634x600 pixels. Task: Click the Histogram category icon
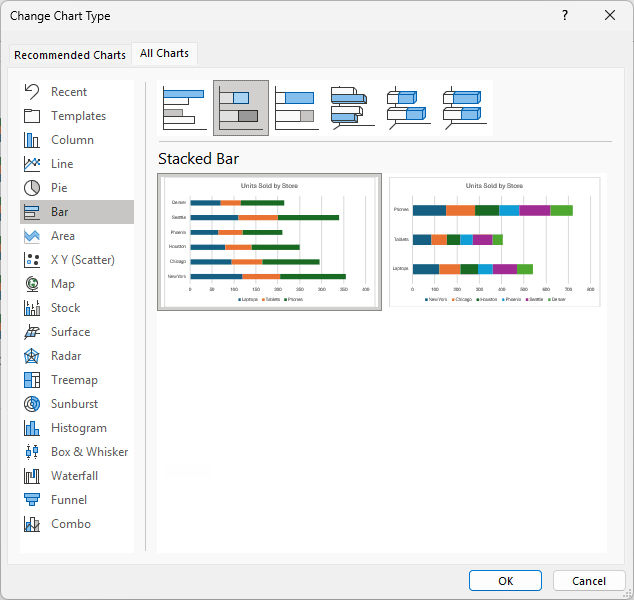(x=32, y=428)
